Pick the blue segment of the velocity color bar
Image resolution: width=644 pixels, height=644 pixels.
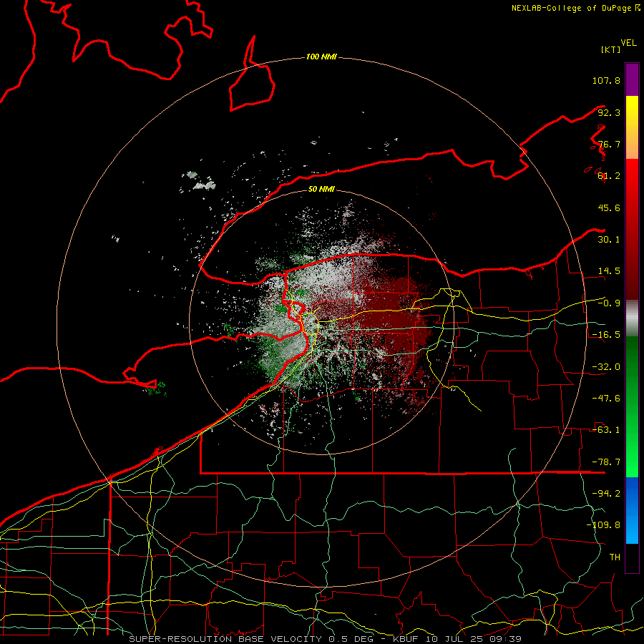pos(632,510)
